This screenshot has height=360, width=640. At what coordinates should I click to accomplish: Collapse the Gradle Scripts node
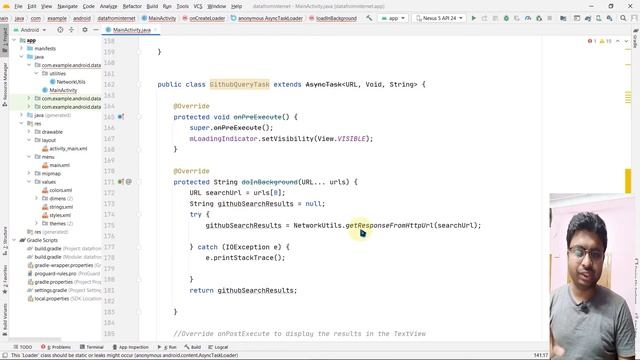(14, 240)
